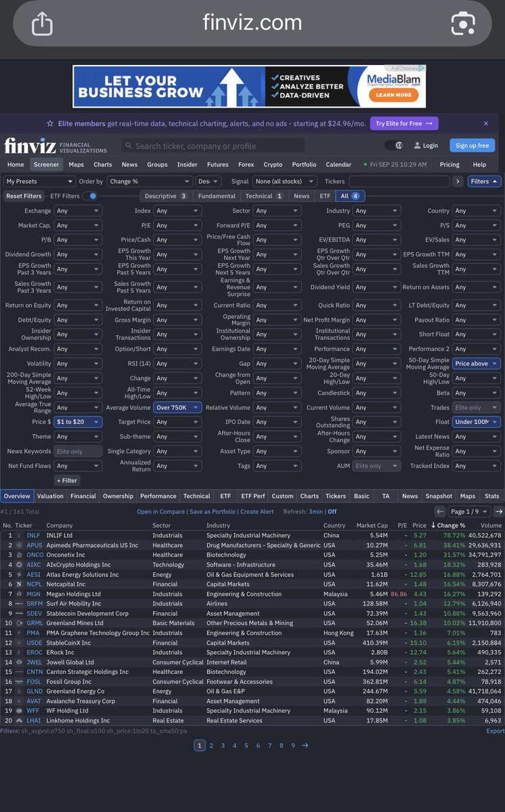Go to next results page arrow
This screenshot has width=505, height=812.
click(499, 511)
